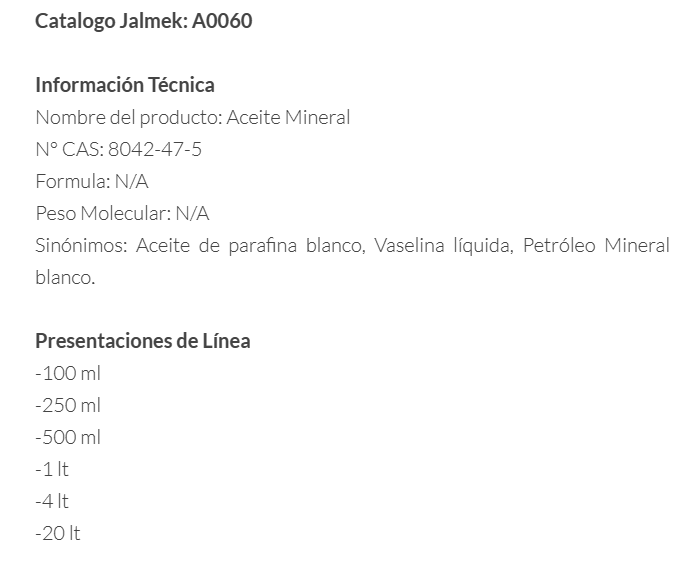This screenshot has height=563, width=682.
Task: Click the Sinónimos label
Action: [80, 245]
